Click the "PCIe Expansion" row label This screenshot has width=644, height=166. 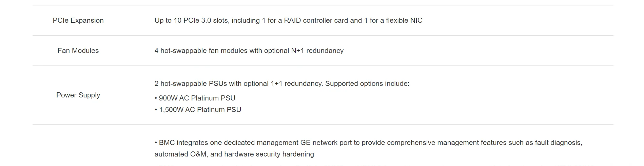[78, 20]
